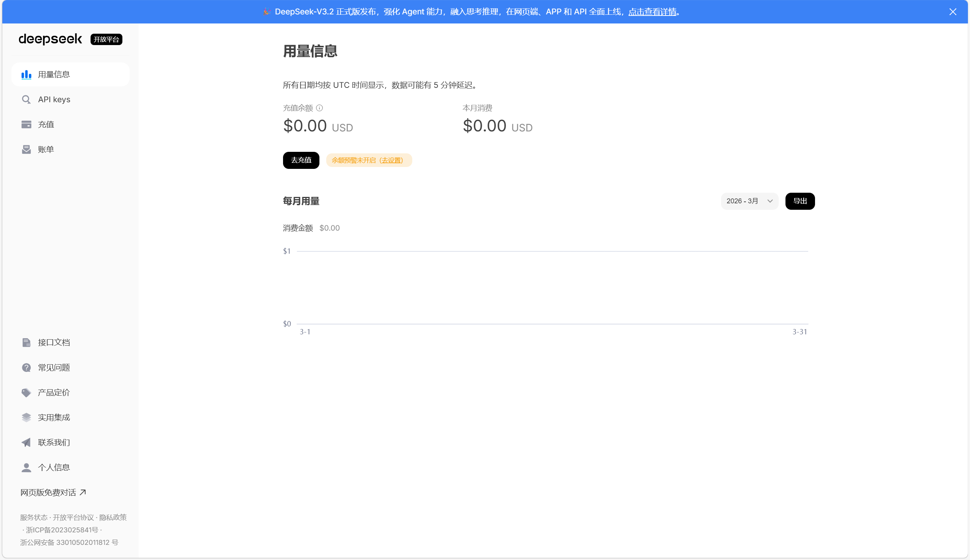970x560 pixels.
Task: Click the $0 axis label on the chart
Action: [287, 324]
